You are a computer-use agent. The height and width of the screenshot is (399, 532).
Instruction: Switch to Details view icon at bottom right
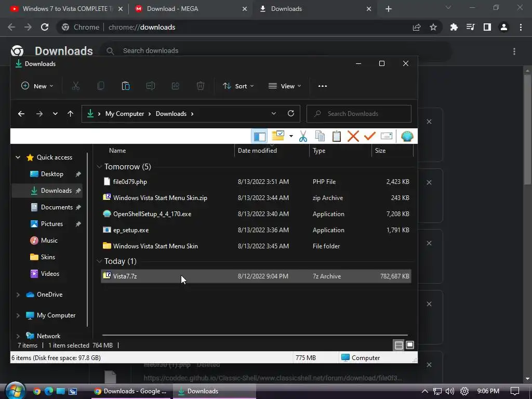[x=398, y=345]
